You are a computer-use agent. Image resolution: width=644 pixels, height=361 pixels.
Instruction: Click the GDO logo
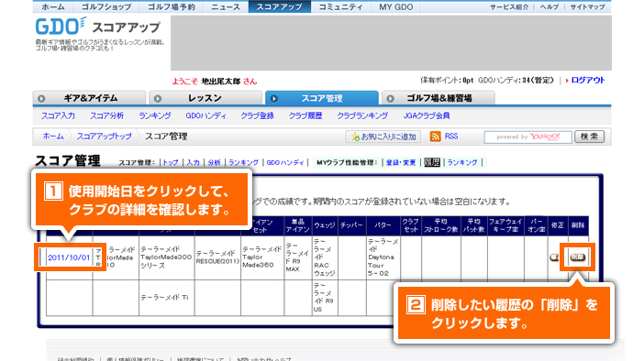61,27
